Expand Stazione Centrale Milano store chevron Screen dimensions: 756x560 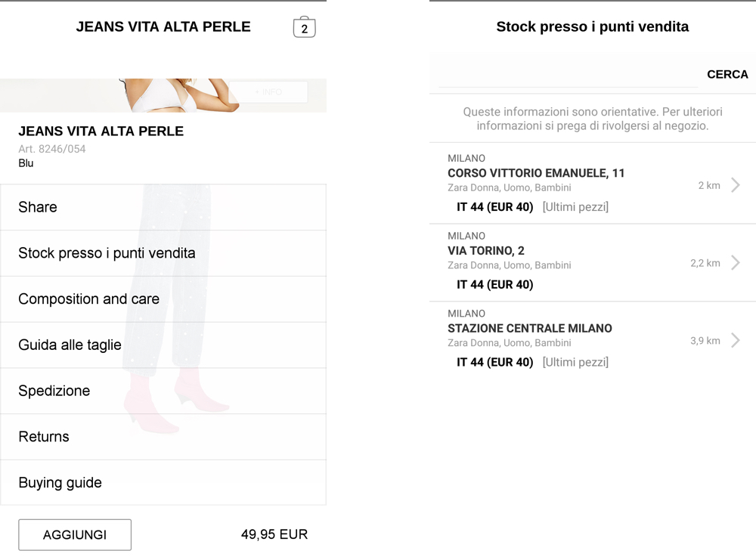[x=736, y=341]
